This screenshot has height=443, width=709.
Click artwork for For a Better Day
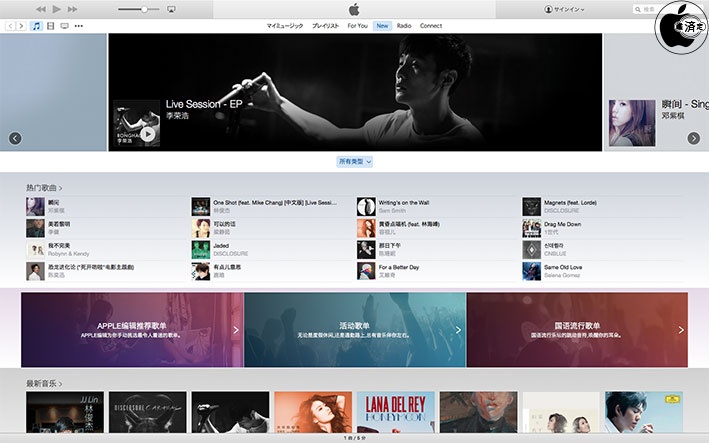(x=366, y=271)
